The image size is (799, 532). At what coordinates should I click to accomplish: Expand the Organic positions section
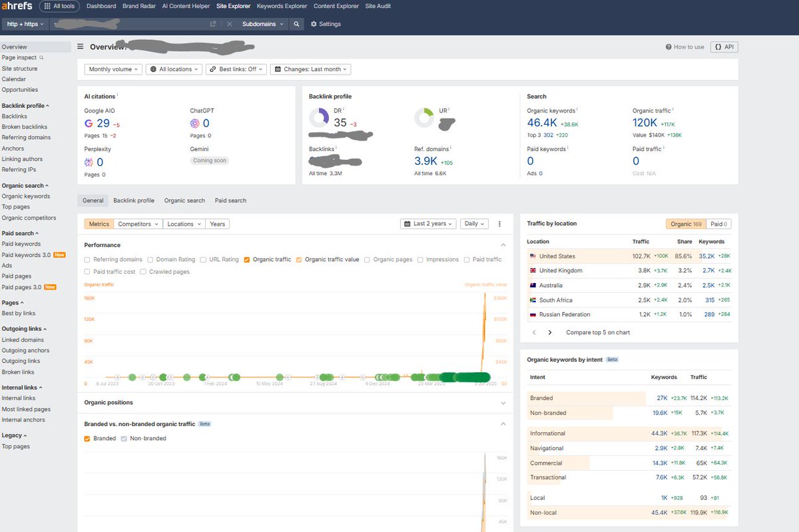coord(503,403)
